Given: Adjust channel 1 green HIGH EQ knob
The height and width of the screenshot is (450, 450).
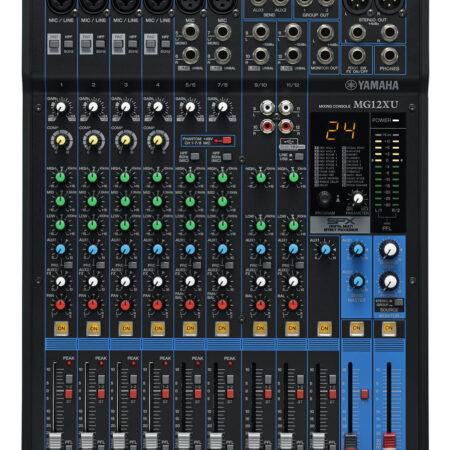Looking at the screenshot, I should pos(60,177).
